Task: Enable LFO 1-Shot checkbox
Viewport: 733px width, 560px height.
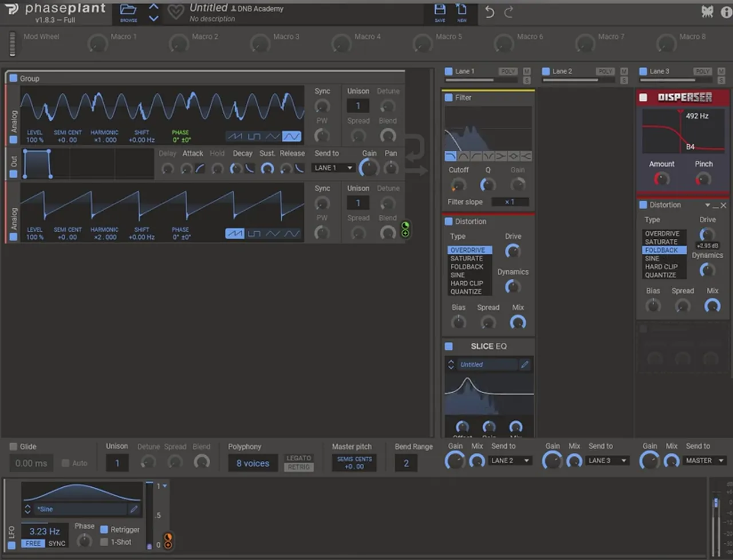Action: pyautogui.click(x=104, y=542)
